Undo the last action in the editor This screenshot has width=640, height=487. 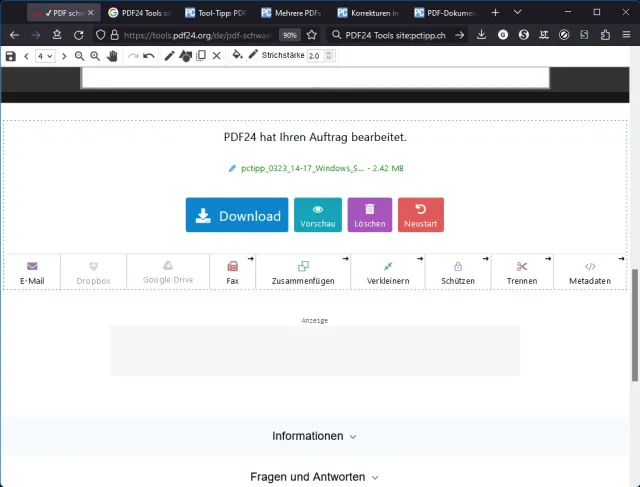[149, 56]
